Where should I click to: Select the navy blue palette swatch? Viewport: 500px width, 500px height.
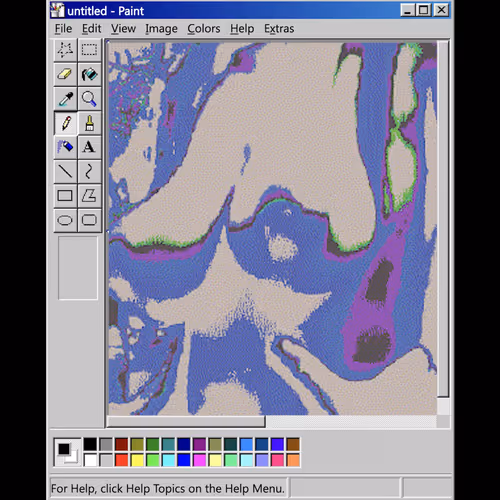click(184, 444)
